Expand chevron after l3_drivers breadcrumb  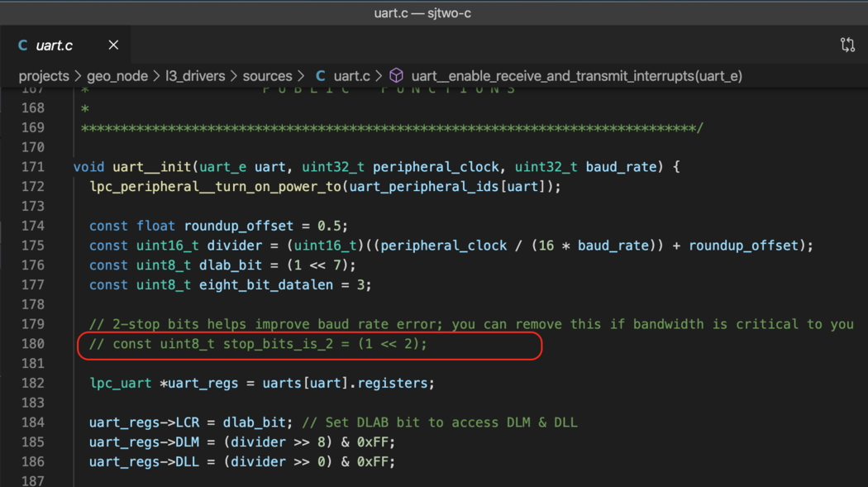click(x=234, y=76)
